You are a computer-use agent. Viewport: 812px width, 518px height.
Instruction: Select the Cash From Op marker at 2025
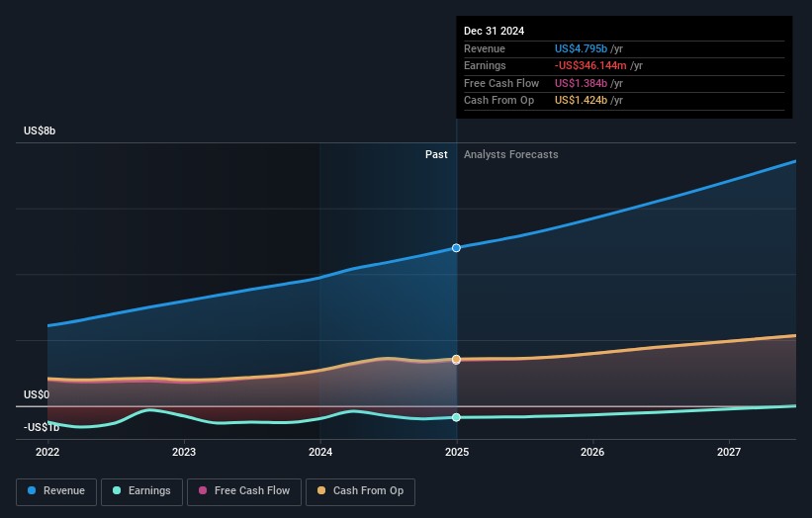(x=456, y=360)
